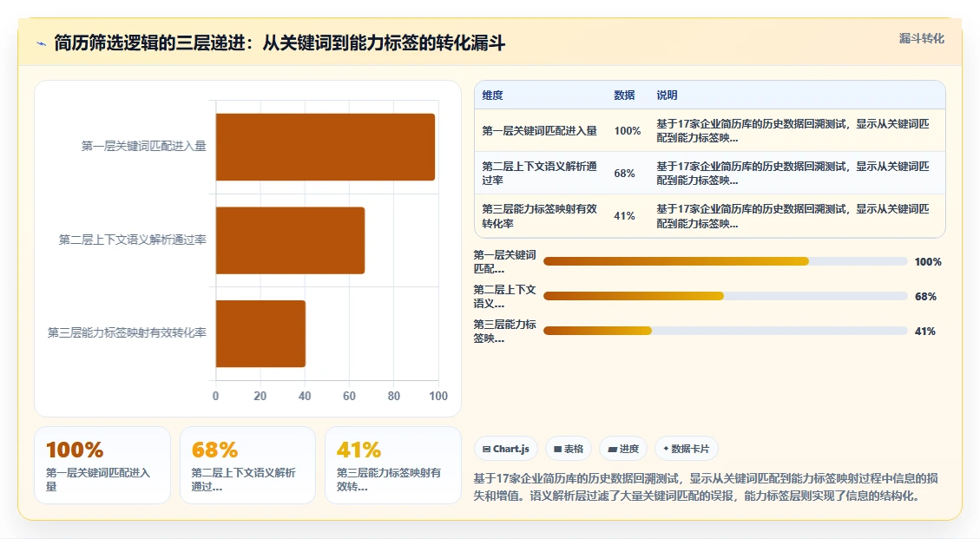Select the table cell 第一层关键词匹配进入量

point(539,131)
